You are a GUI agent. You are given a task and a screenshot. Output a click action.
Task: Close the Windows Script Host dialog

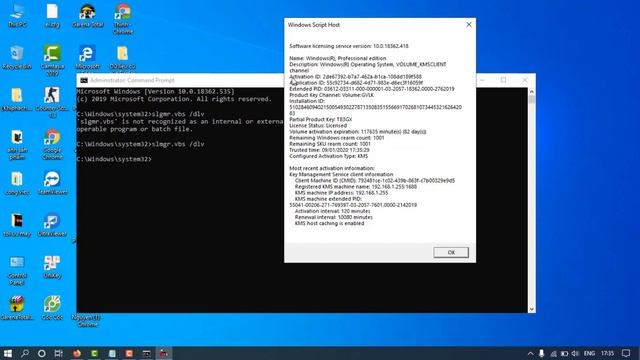(469, 24)
